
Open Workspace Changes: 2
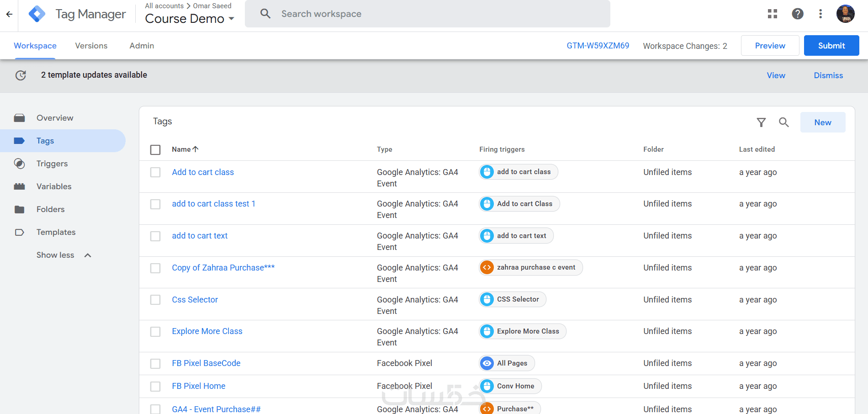[685, 46]
